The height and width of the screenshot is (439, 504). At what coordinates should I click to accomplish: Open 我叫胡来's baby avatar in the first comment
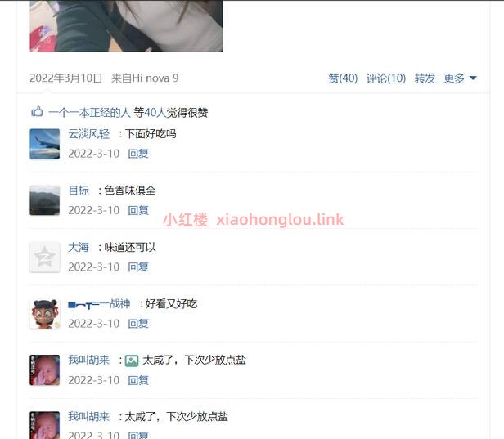pos(45,370)
